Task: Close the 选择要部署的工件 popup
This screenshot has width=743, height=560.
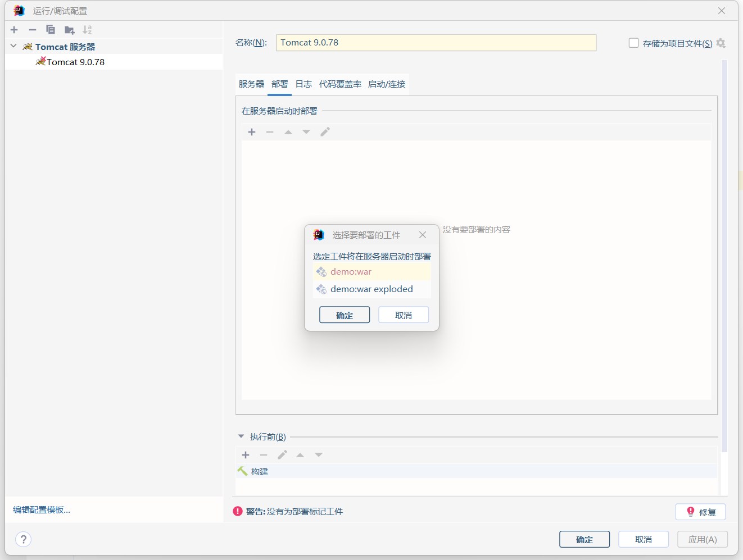Action: tap(423, 235)
